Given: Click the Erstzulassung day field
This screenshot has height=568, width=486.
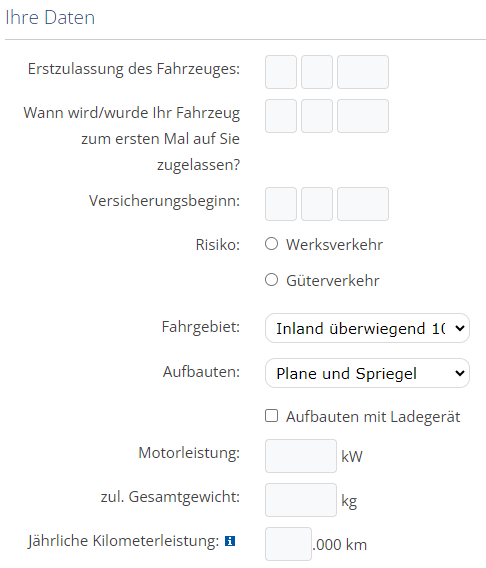Looking at the screenshot, I should [281, 72].
